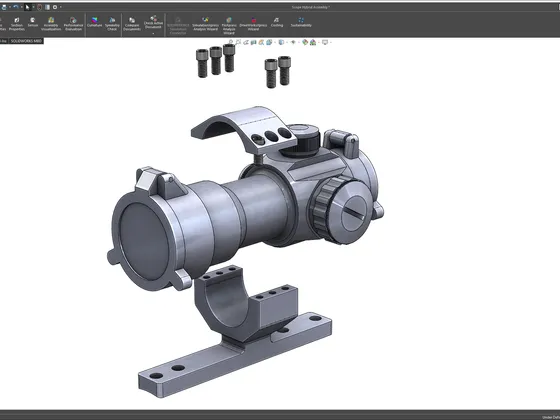The image size is (560, 420).
Task: Expand the undo dropdown arrow in quick access bar
Action: click(21, 7)
